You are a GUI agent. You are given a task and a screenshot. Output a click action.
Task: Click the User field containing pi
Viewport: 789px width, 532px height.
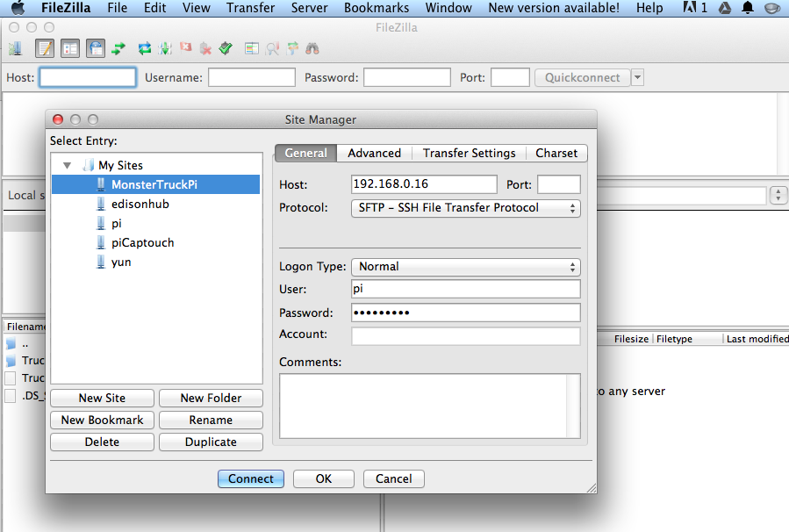click(465, 289)
